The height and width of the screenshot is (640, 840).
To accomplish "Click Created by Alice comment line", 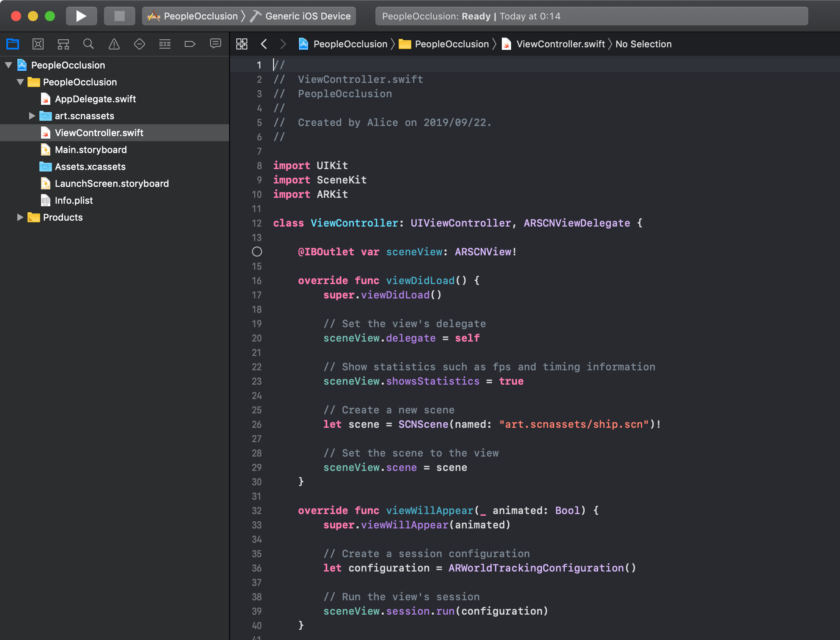I will (382, 123).
